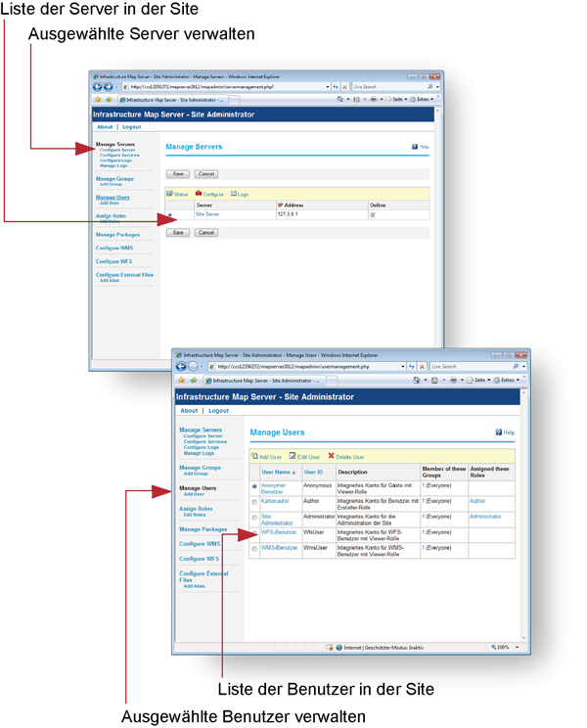Open WFS-Benutzer user link
The height and width of the screenshot is (728, 587).
tap(279, 532)
